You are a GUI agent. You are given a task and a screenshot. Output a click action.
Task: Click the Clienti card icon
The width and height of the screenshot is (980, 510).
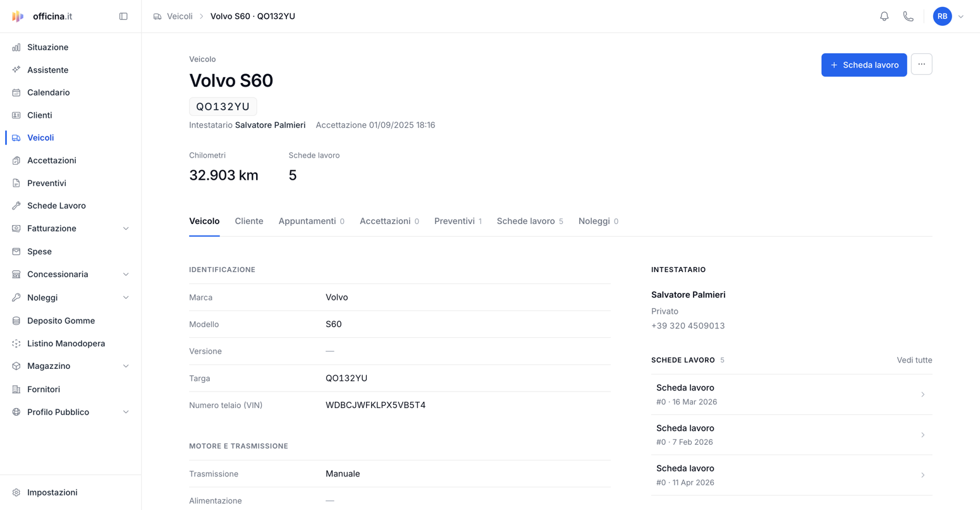pos(16,115)
